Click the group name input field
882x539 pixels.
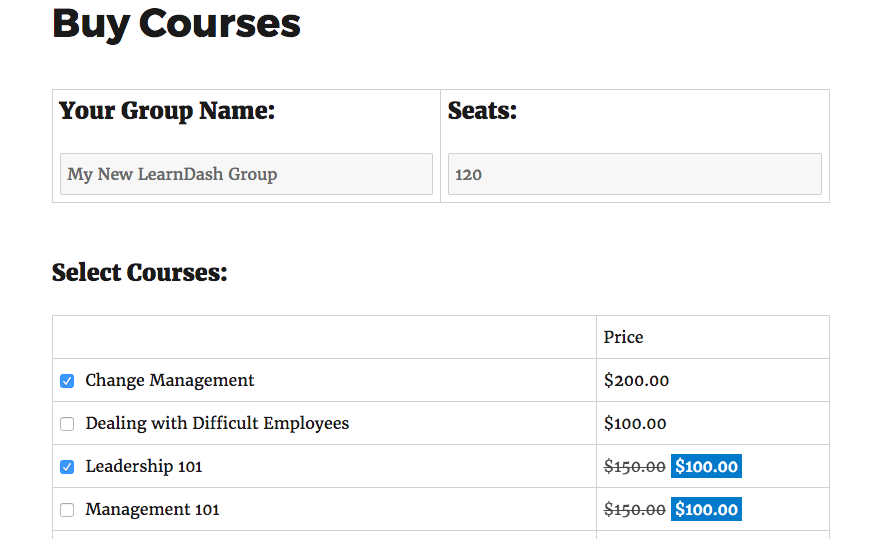tap(246, 174)
